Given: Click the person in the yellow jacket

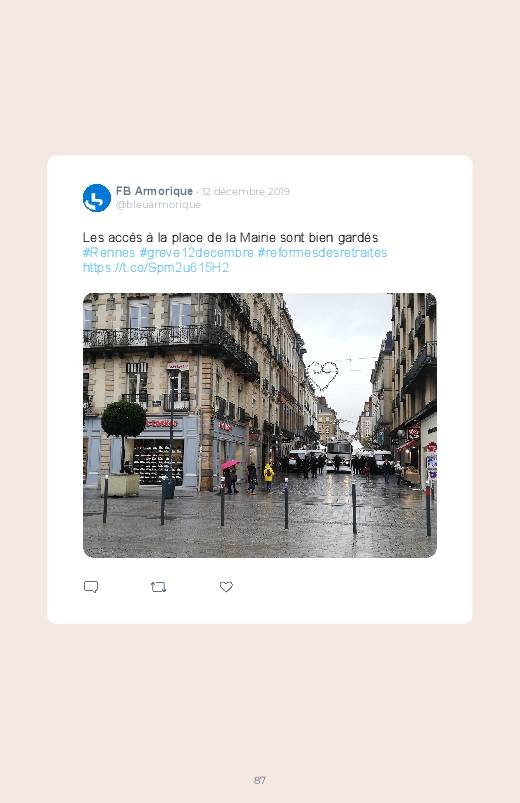Looking at the screenshot, I should [x=269, y=477].
